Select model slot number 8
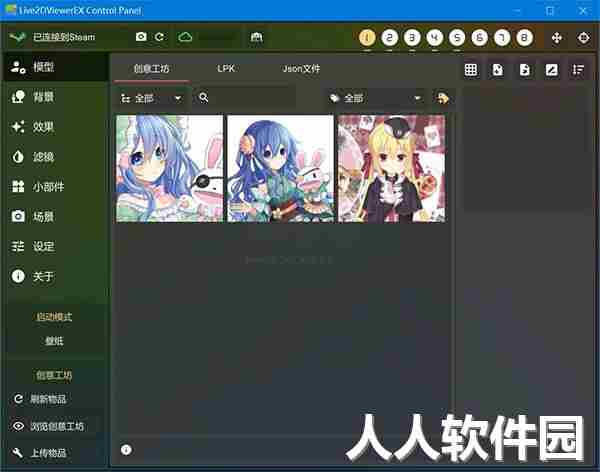The image size is (600, 472). 525,38
